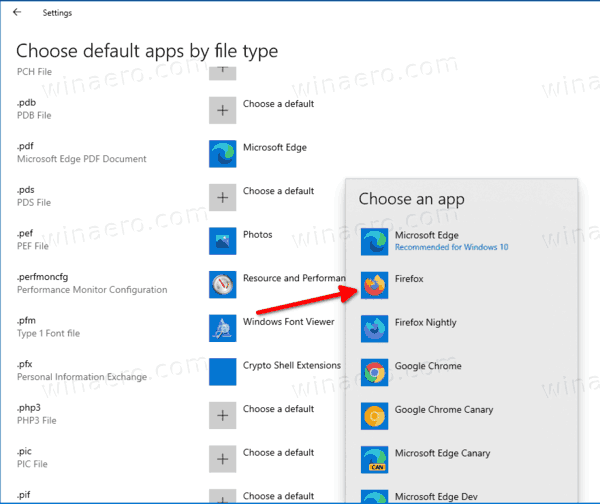Select the Microsoft Edge Canary icon

pyautogui.click(x=374, y=460)
